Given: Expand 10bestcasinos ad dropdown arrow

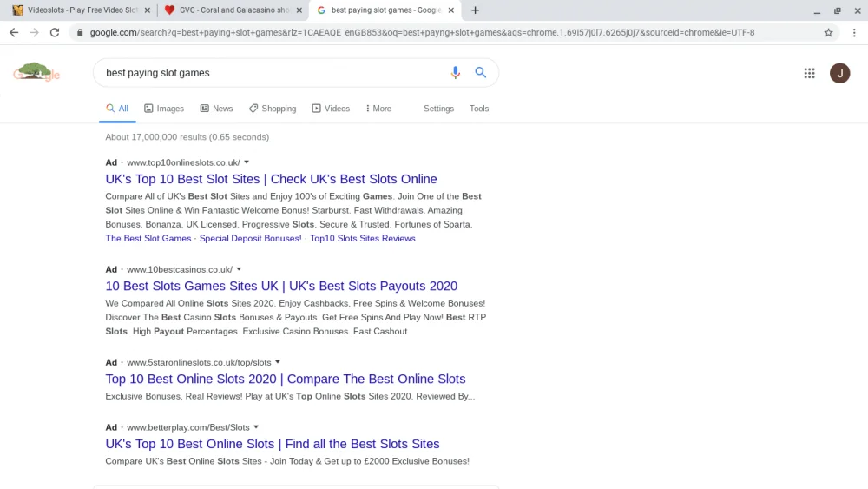Looking at the screenshot, I should (x=239, y=269).
